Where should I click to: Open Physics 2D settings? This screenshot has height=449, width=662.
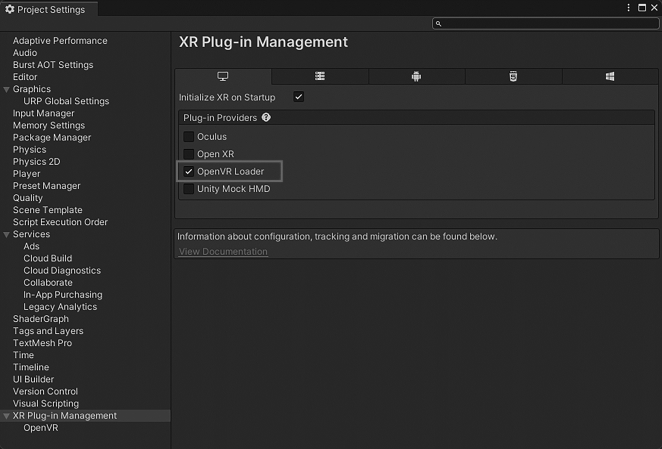[x=36, y=162]
